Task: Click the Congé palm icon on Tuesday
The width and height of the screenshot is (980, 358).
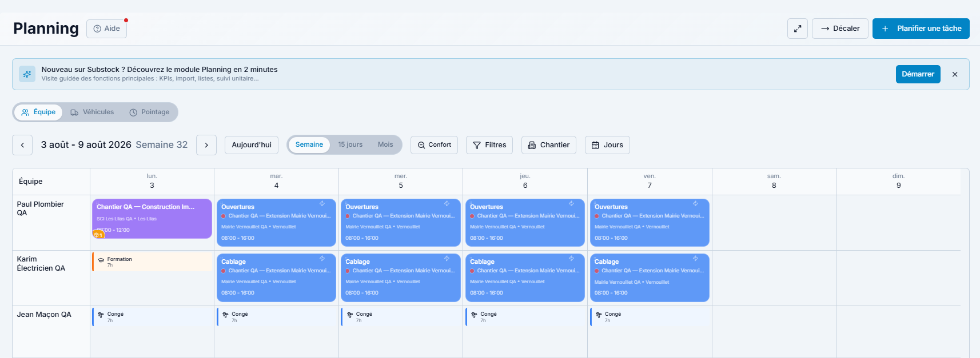Action: pos(225,315)
